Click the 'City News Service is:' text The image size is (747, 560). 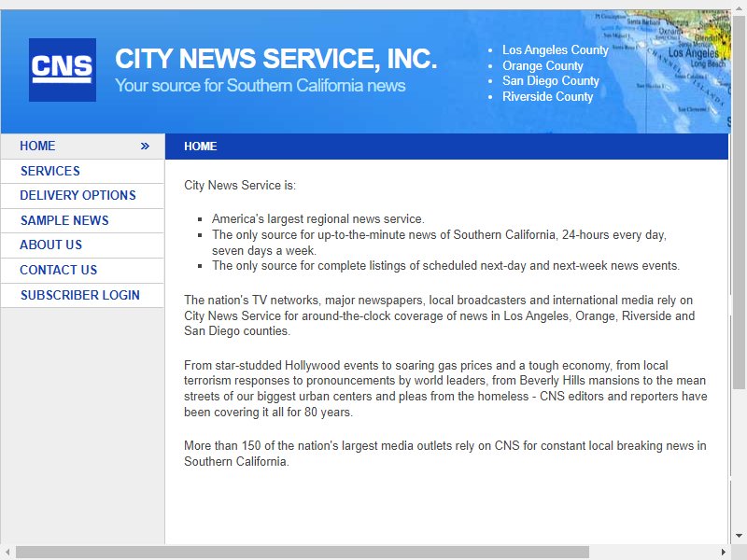[x=240, y=185]
